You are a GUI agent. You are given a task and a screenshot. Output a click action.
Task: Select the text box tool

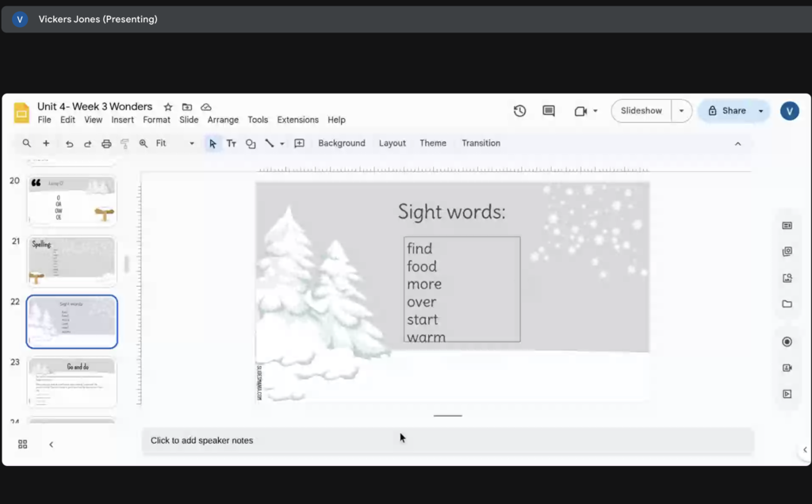coord(232,143)
